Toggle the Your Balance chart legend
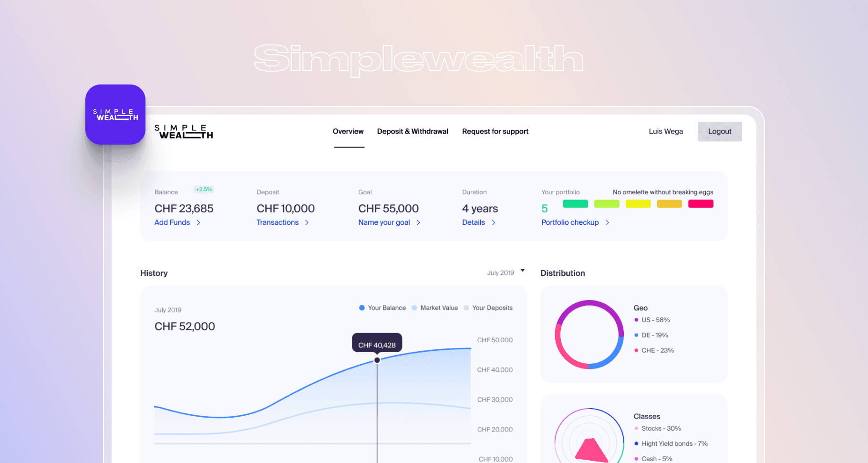The width and height of the screenshot is (868, 463). [382, 308]
